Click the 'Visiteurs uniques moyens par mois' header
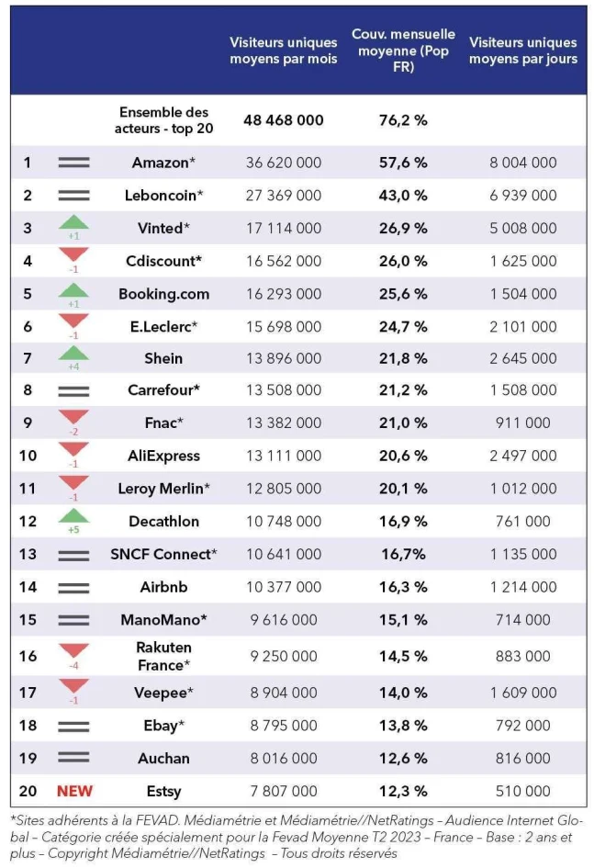This screenshot has height=868, width=594. [283, 51]
